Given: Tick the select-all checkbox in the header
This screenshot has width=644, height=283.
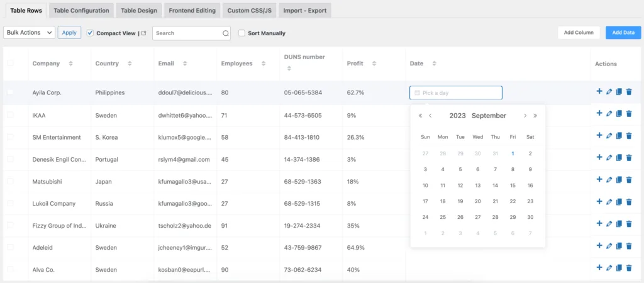Looking at the screenshot, I should click(10, 64).
